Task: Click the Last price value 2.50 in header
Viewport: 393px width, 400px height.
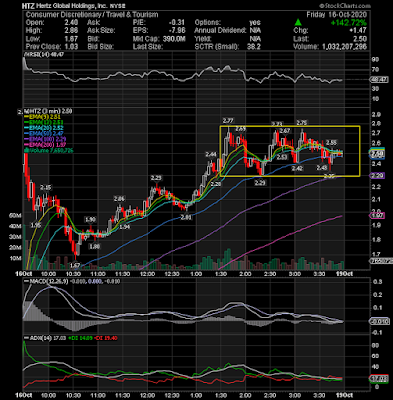Action: [x=360, y=39]
